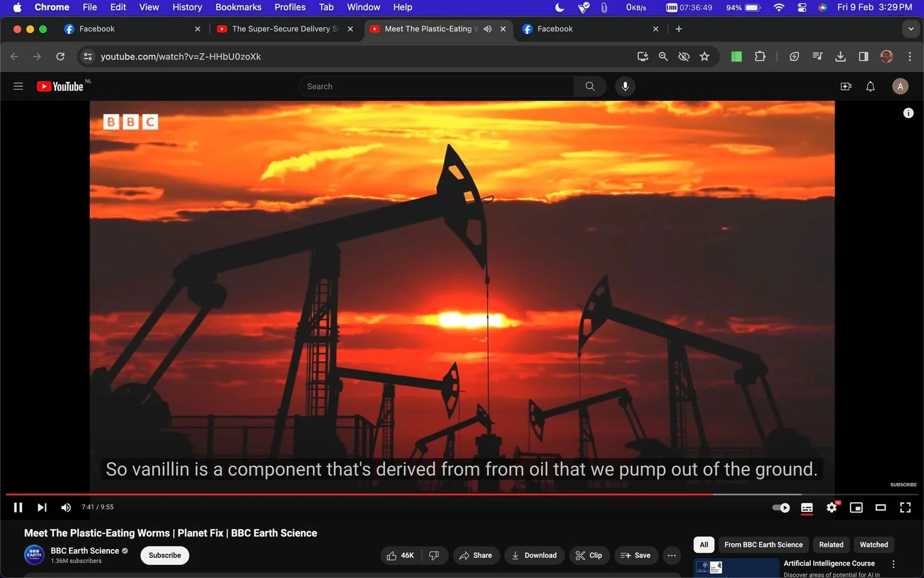This screenshot has height=578, width=924.
Task: Open Chrome tab search dropdown arrow
Action: tap(911, 29)
